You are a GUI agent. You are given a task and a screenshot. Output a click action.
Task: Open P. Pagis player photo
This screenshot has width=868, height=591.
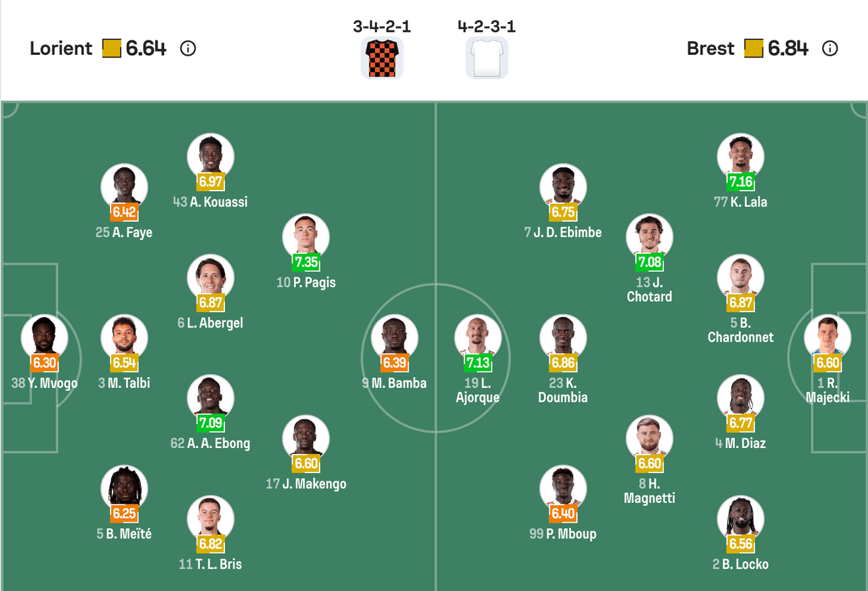[x=306, y=236]
